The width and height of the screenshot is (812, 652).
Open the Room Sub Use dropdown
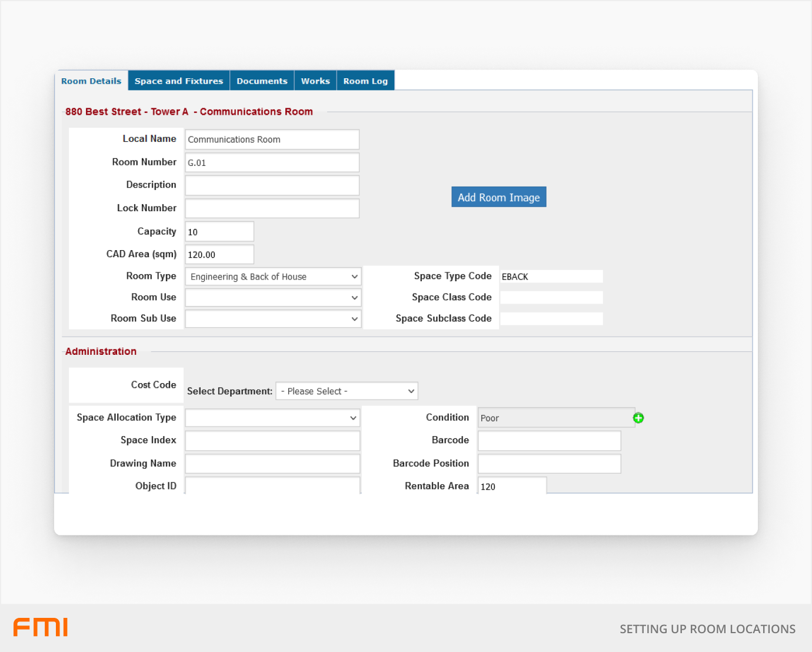click(273, 319)
